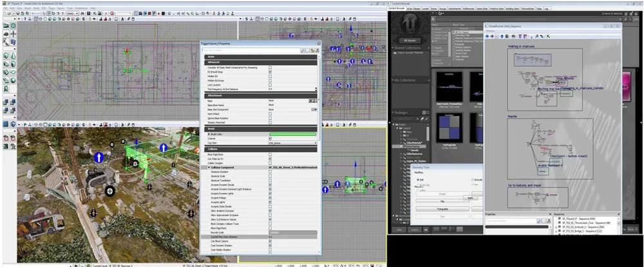Click the search magnifier icon in Properties

pyautogui.click(x=303, y=50)
